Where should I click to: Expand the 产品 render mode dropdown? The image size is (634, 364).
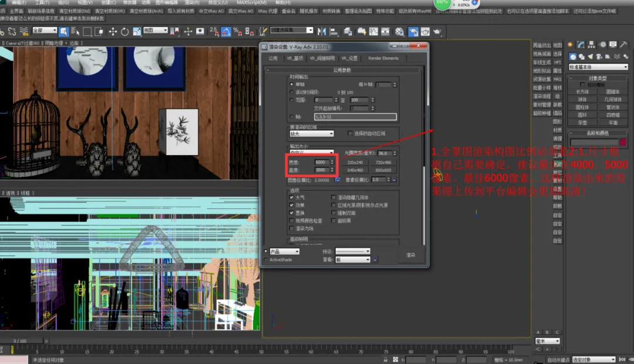[x=284, y=251]
